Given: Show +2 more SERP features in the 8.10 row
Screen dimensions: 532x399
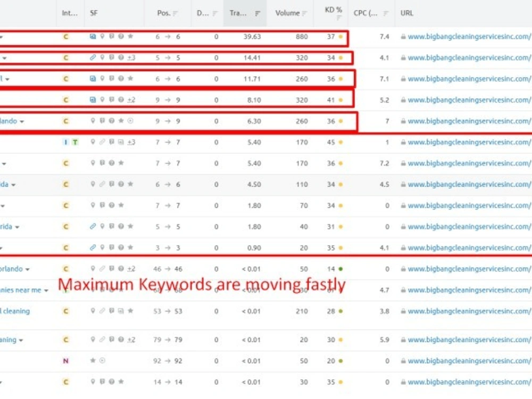Looking at the screenshot, I should click(x=131, y=100).
